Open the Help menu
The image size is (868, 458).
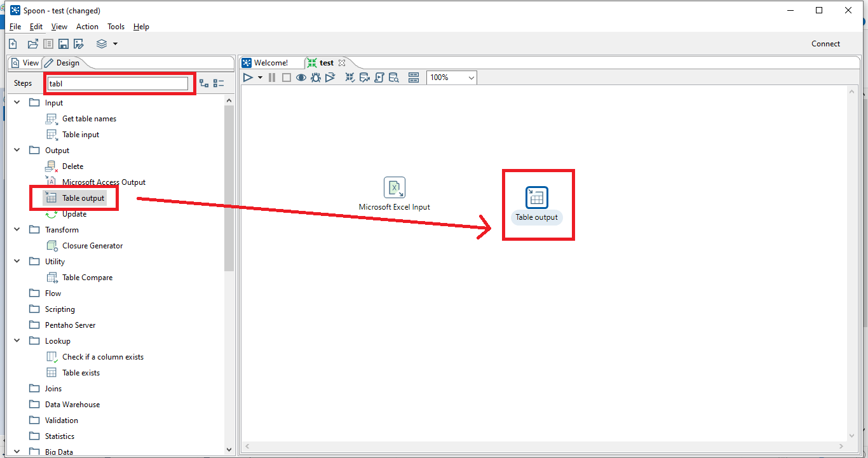pyautogui.click(x=141, y=27)
